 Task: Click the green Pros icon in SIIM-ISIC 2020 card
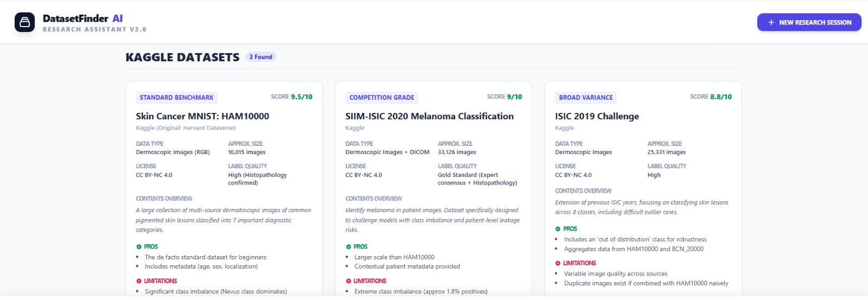coord(348,247)
